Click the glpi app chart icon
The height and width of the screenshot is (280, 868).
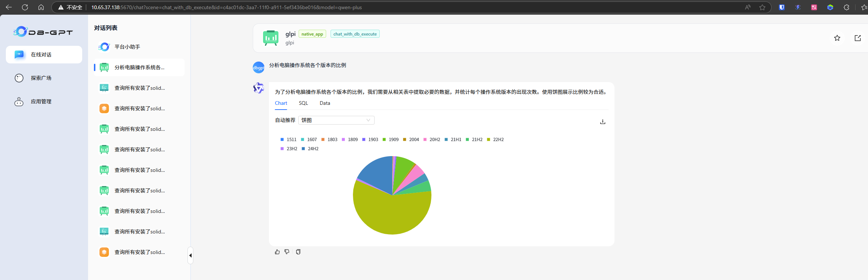(x=271, y=38)
